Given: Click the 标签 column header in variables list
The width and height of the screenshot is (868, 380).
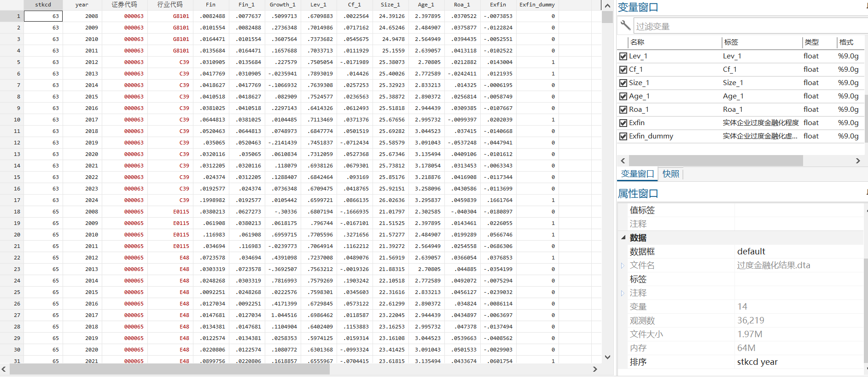Looking at the screenshot, I should click(762, 42).
